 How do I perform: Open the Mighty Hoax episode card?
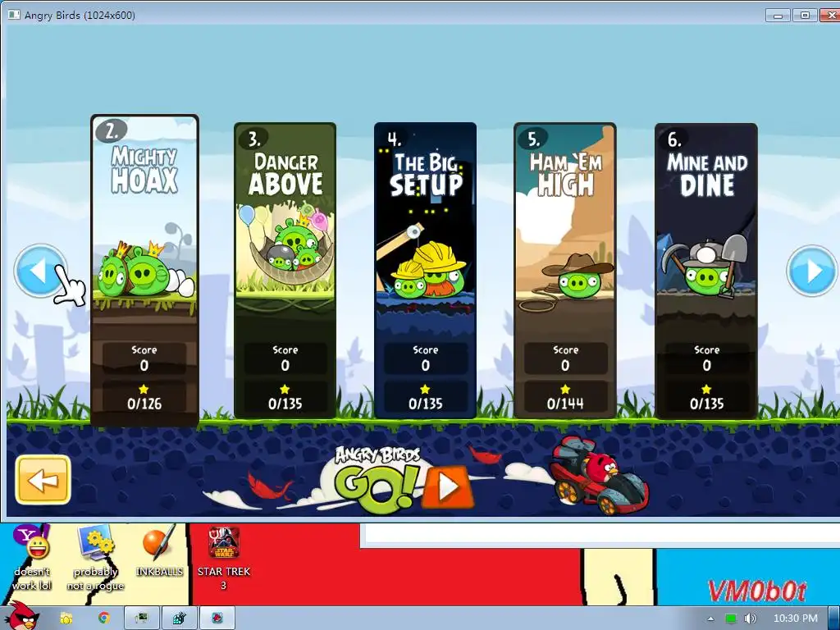pos(144,271)
